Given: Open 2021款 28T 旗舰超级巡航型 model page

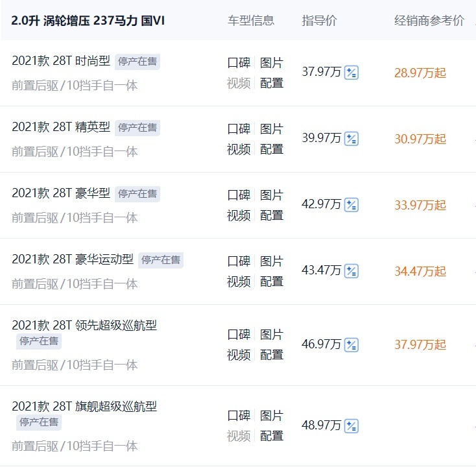Looking at the screenshot, I should click(84, 407).
